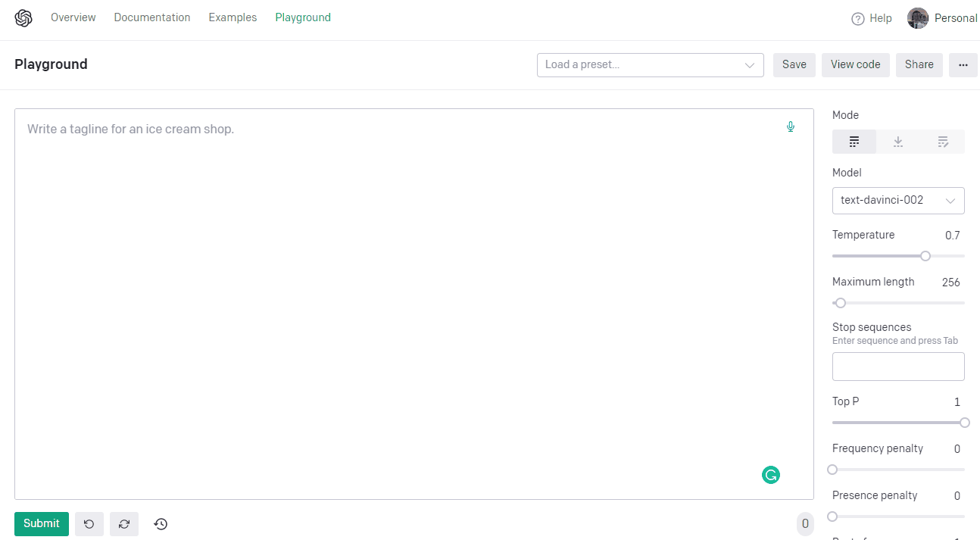The width and height of the screenshot is (980, 540).
Task: Click the regenerate icon button
Action: coord(124,524)
